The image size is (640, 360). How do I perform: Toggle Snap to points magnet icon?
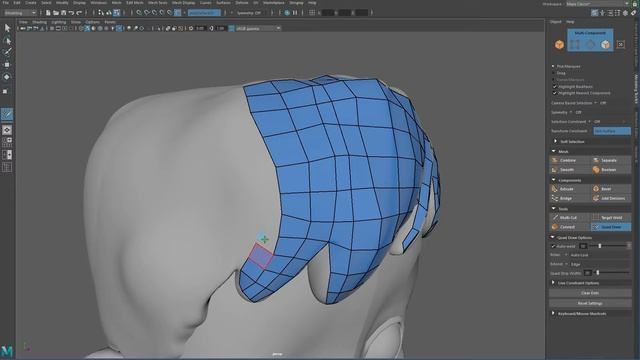point(155,13)
